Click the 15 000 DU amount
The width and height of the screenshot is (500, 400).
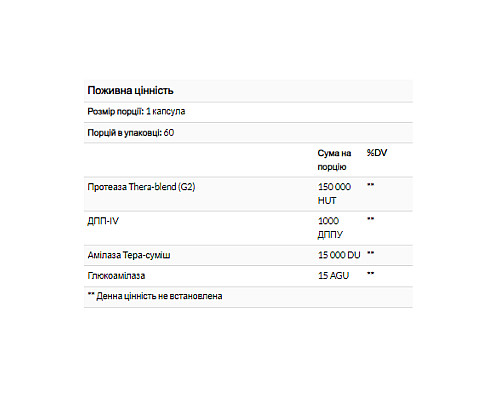[x=339, y=255]
